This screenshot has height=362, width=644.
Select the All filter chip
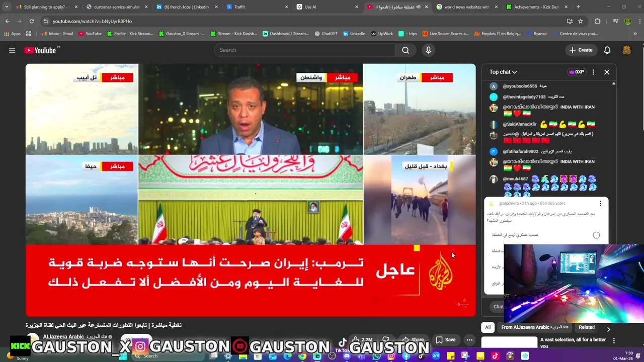coord(488,327)
